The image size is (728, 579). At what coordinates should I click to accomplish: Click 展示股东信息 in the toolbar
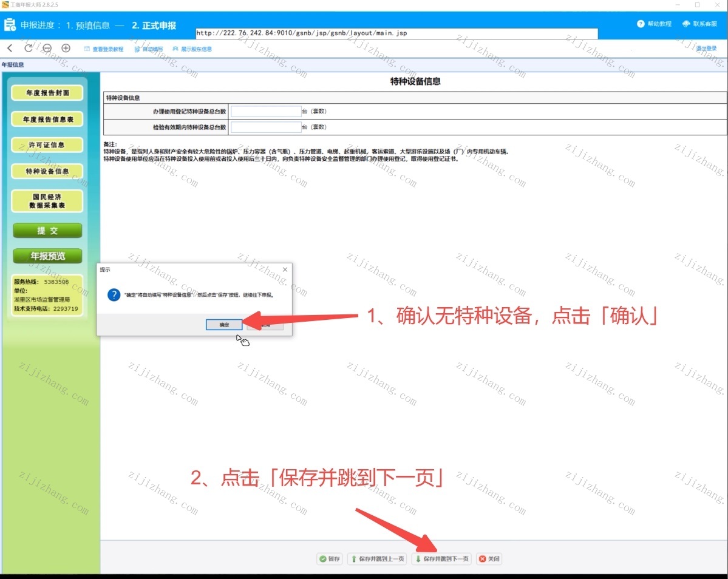pyautogui.click(x=192, y=49)
